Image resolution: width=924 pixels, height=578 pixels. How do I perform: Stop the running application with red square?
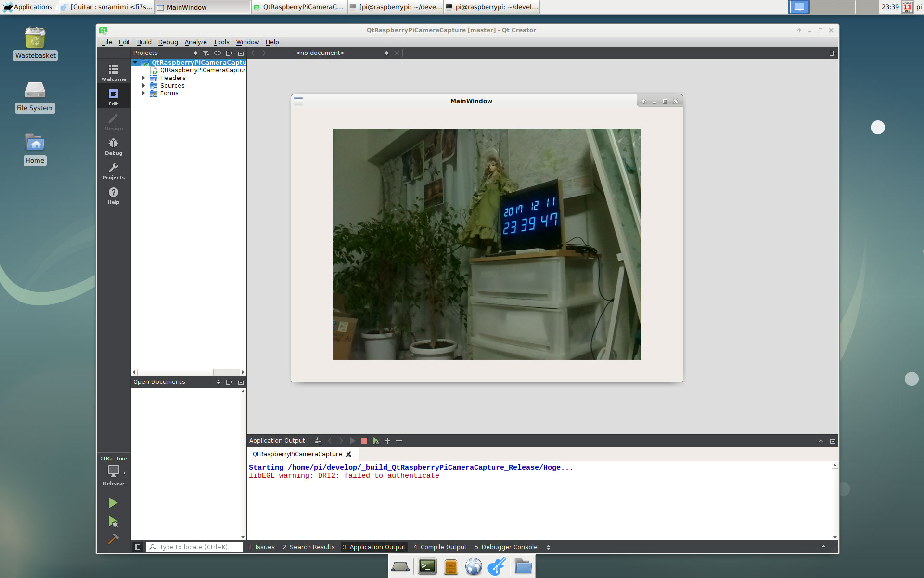pyautogui.click(x=364, y=441)
